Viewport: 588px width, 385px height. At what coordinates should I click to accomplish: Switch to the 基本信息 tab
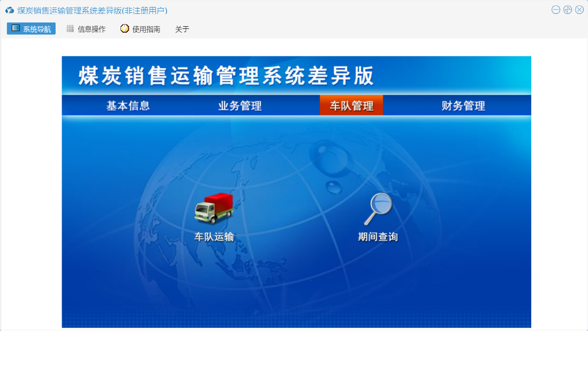point(128,105)
